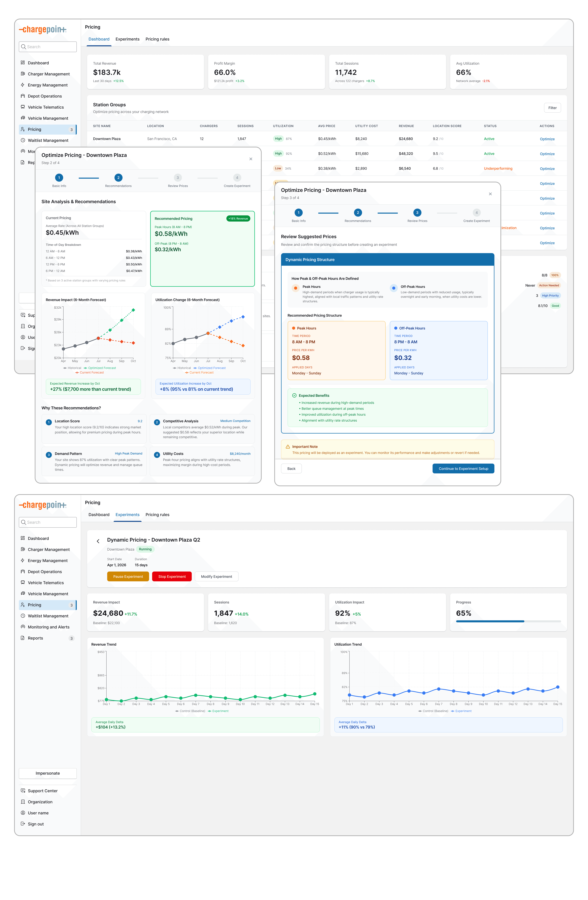Click the Reports document icon in bottom sidebar

click(x=23, y=638)
